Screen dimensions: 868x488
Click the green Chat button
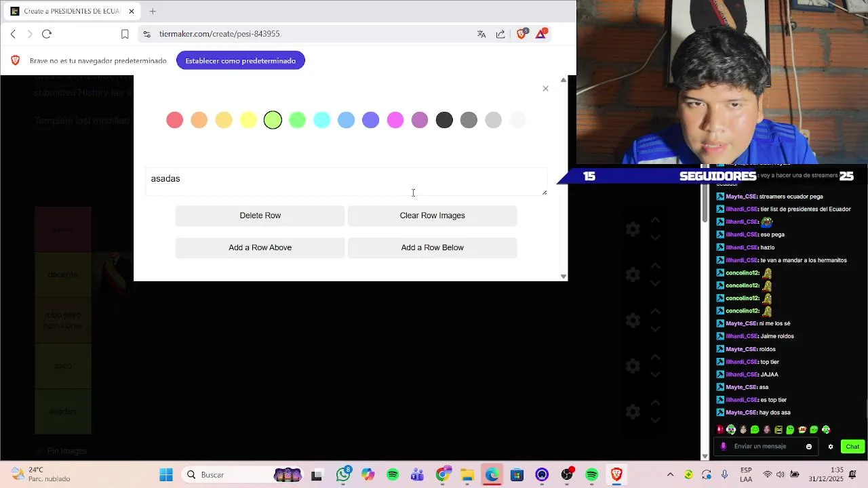click(852, 446)
